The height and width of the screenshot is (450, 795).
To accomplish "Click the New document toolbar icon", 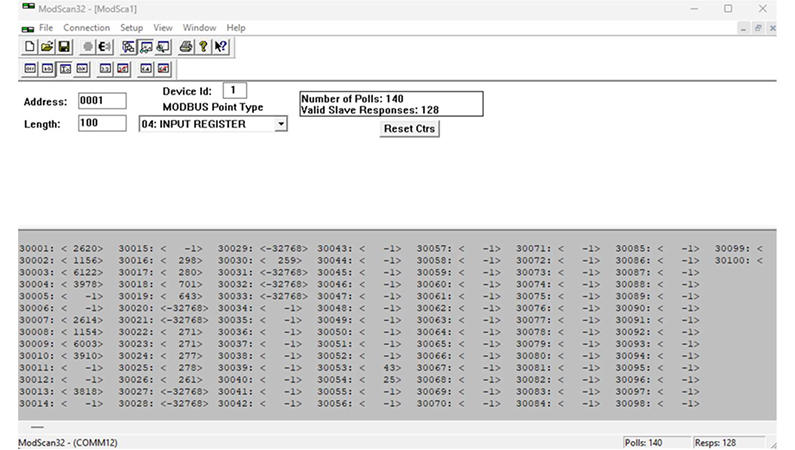I will tap(30, 46).
